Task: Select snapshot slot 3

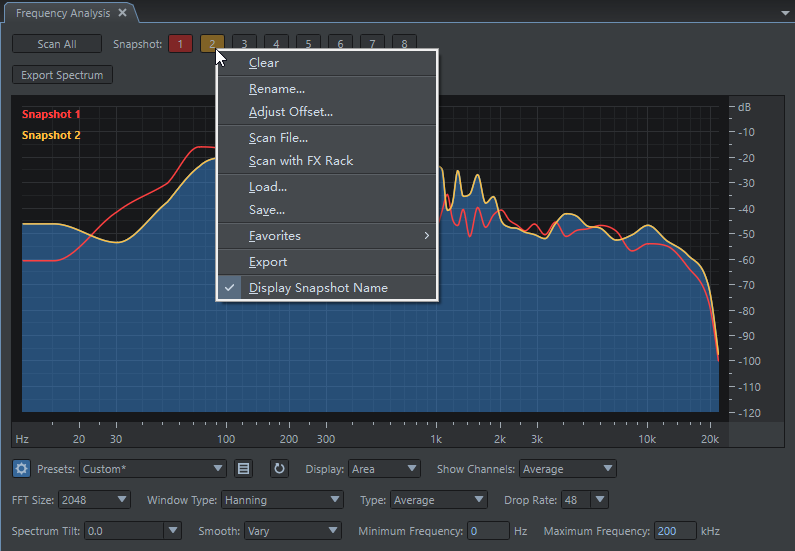Action: (x=244, y=42)
